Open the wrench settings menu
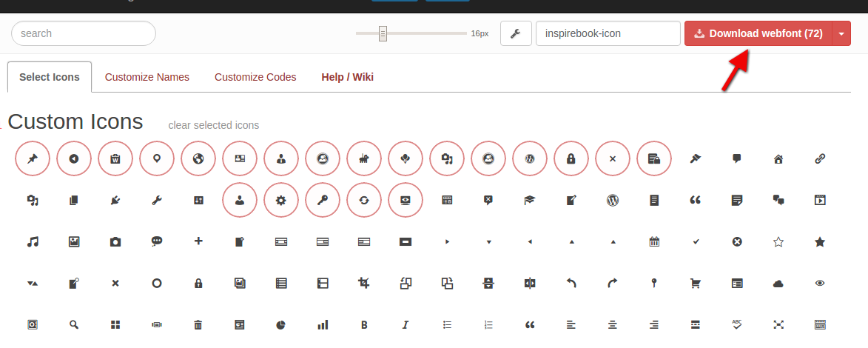This screenshot has height=348, width=868. [516, 33]
